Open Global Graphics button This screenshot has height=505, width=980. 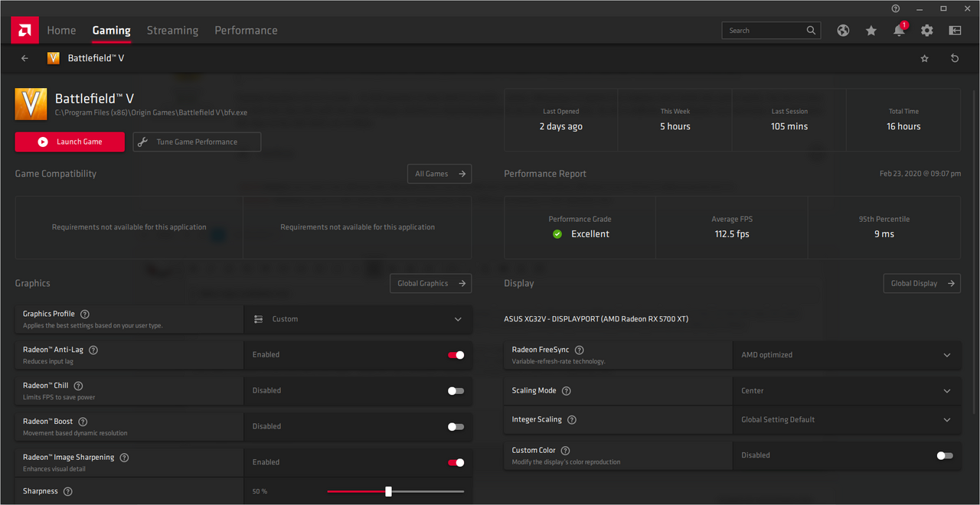(x=430, y=283)
